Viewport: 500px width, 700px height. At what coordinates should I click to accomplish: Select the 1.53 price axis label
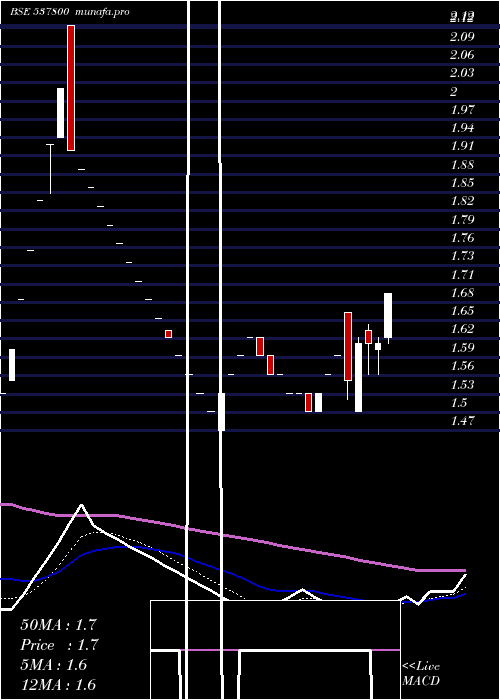tap(462, 384)
